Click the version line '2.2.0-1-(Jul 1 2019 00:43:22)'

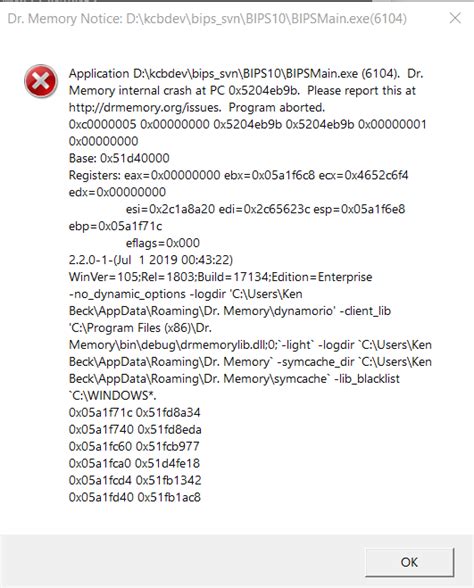tap(151, 260)
